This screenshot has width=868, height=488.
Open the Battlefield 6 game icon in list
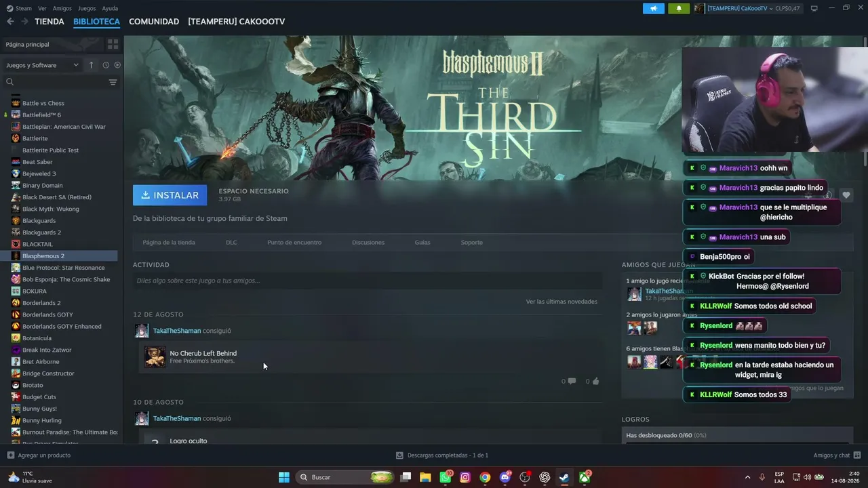(x=16, y=115)
